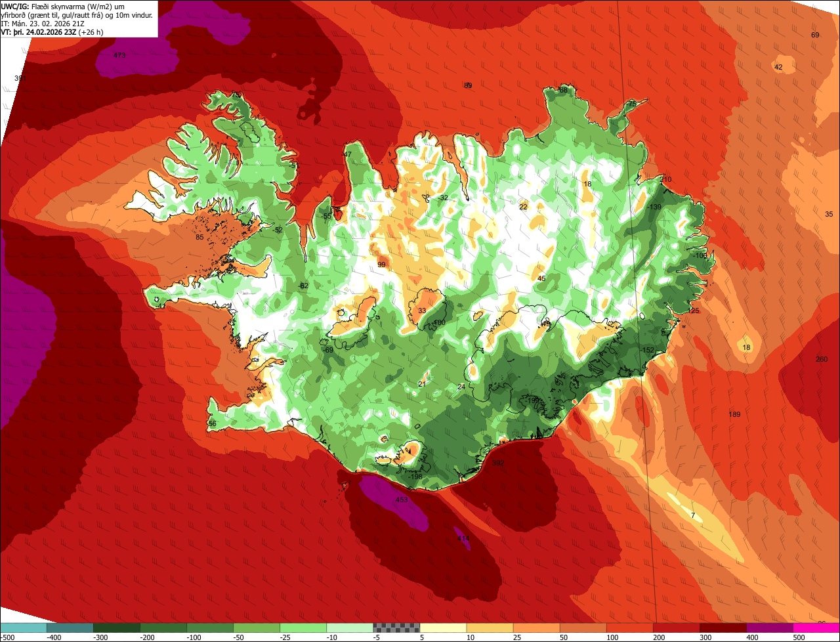The width and height of the screenshot is (840, 642).
Task: Click the value 392 off the south coast
Action: click(x=498, y=463)
